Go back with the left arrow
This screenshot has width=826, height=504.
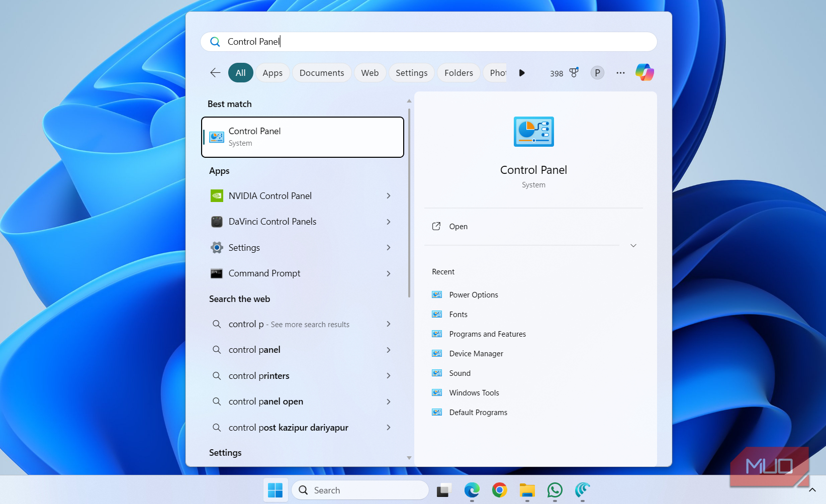[215, 73]
